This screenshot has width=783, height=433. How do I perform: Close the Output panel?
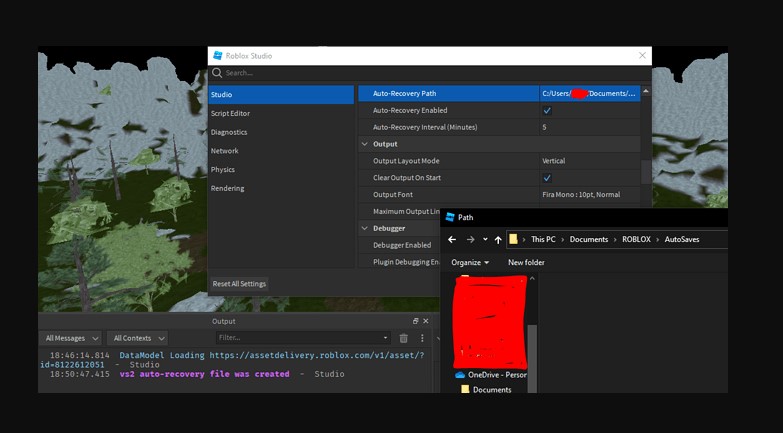tap(425, 321)
